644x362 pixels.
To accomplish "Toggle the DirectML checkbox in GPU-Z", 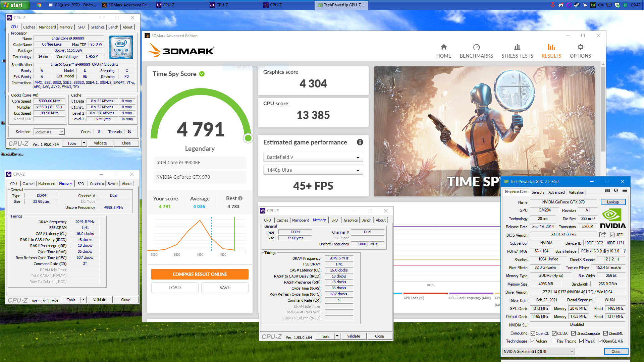I will (x=605, y=334).
